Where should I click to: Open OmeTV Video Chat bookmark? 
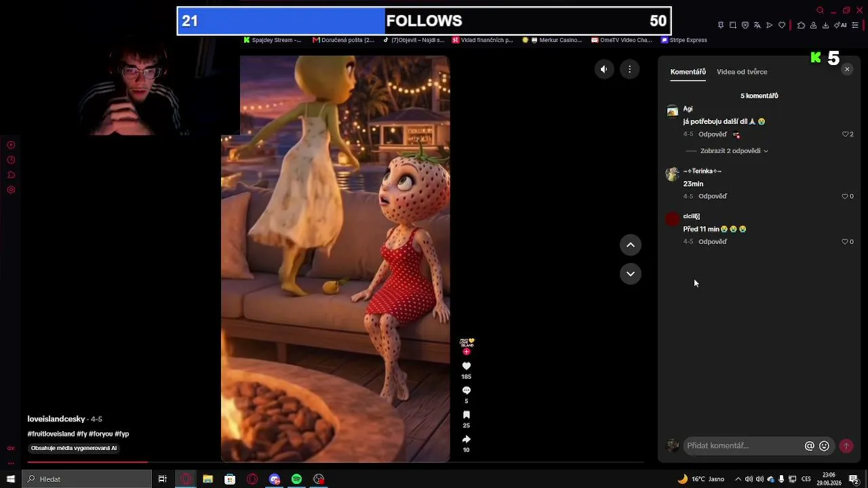[x=621, y=40]
